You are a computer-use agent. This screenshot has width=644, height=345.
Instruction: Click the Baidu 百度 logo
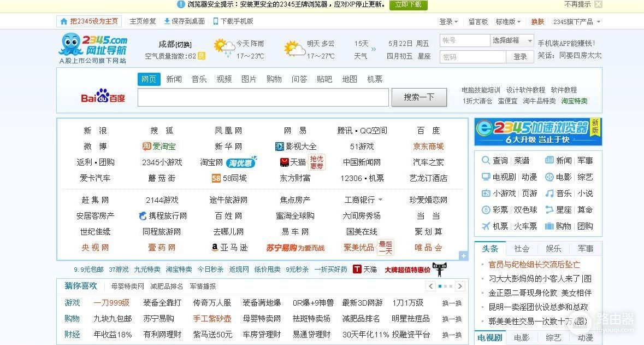pos(103,96)
